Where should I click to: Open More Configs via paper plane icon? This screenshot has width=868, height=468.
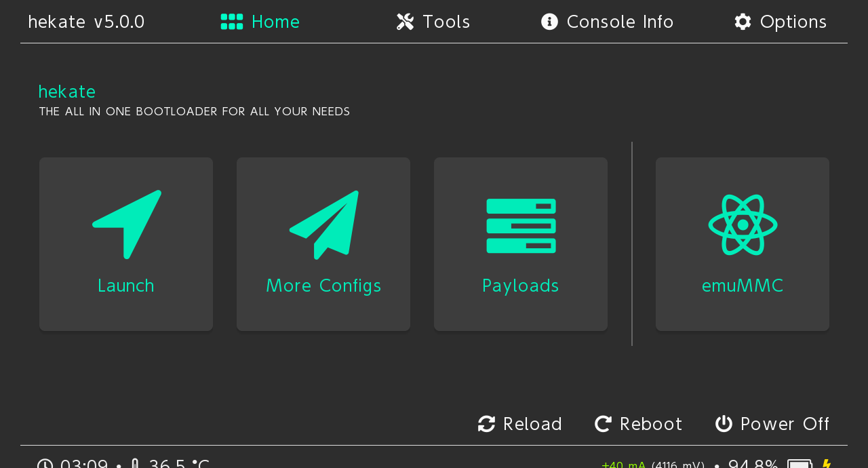[x=324, y=225]
